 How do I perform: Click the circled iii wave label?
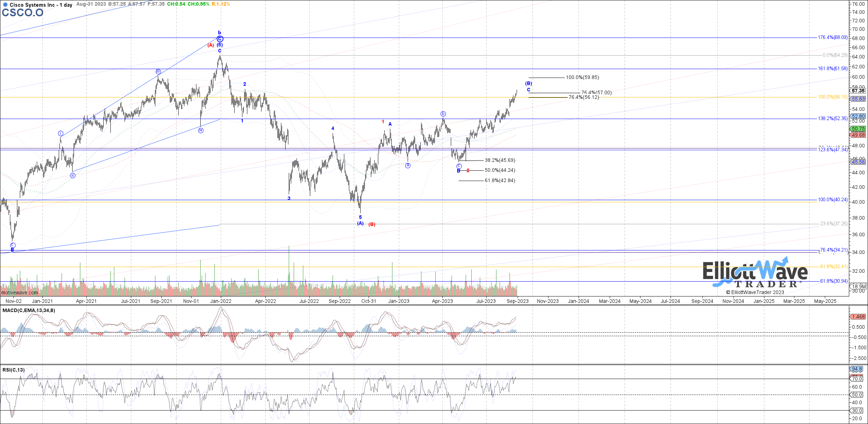tap(158, 72)
